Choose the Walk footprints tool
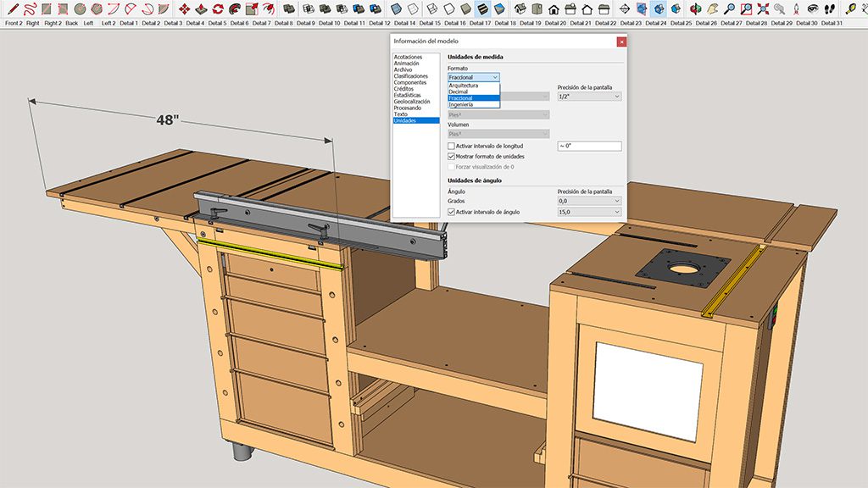 [830, 8]
